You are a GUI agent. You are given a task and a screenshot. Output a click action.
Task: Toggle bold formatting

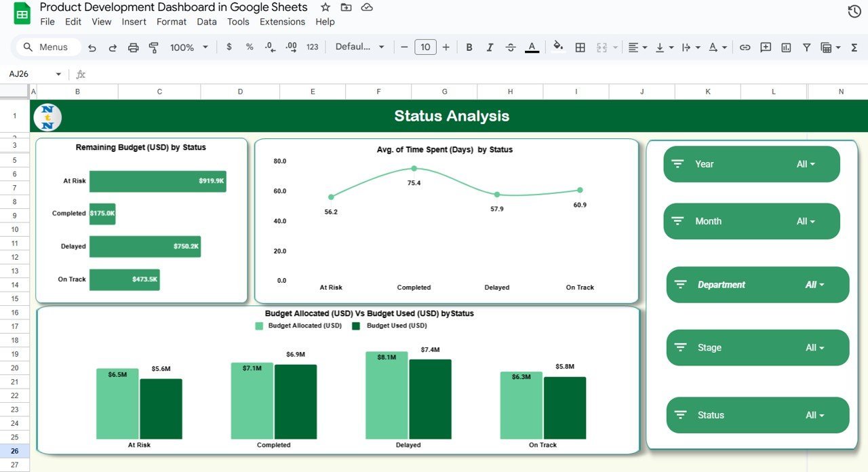click(469, 47)
